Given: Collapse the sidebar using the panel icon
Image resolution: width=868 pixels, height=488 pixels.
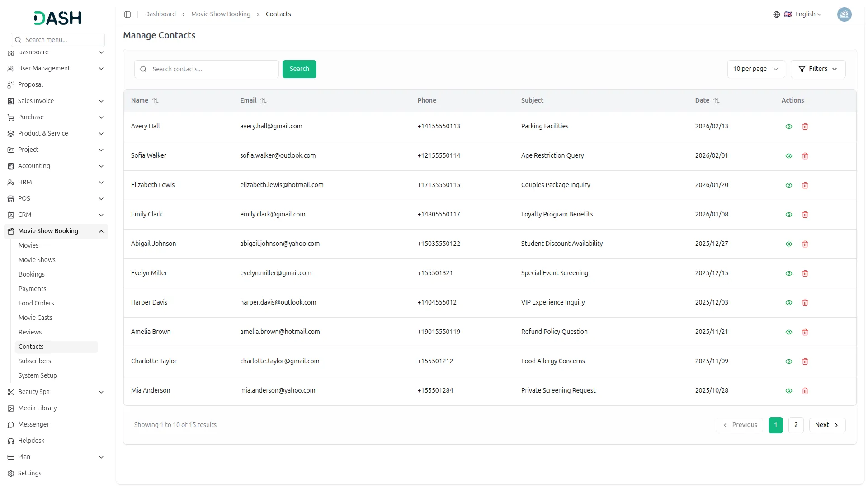Looking at the screenshot, I should pyautogui.click(x=127, y=14).
